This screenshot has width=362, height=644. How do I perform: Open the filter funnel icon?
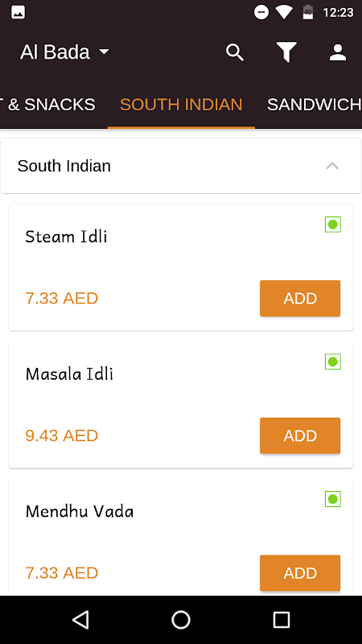tap(286, 52)
